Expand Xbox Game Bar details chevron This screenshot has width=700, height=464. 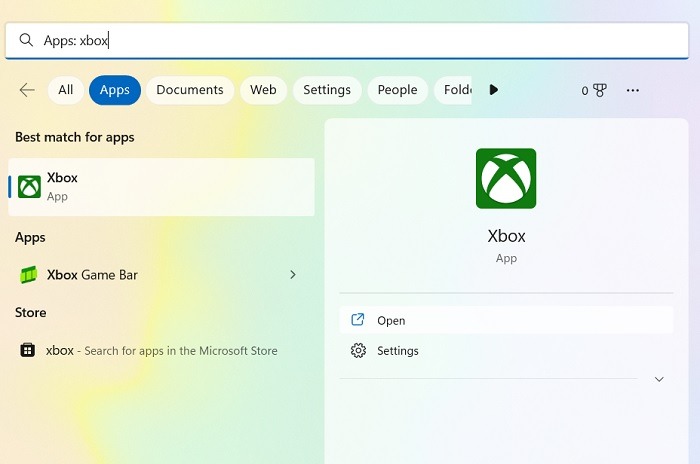293,275
